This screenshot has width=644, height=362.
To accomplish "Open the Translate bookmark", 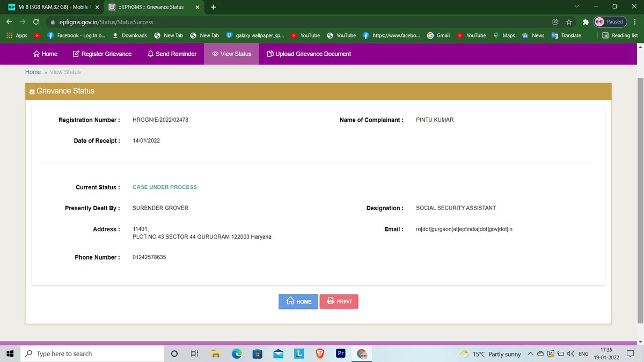I will click(566, 35).
